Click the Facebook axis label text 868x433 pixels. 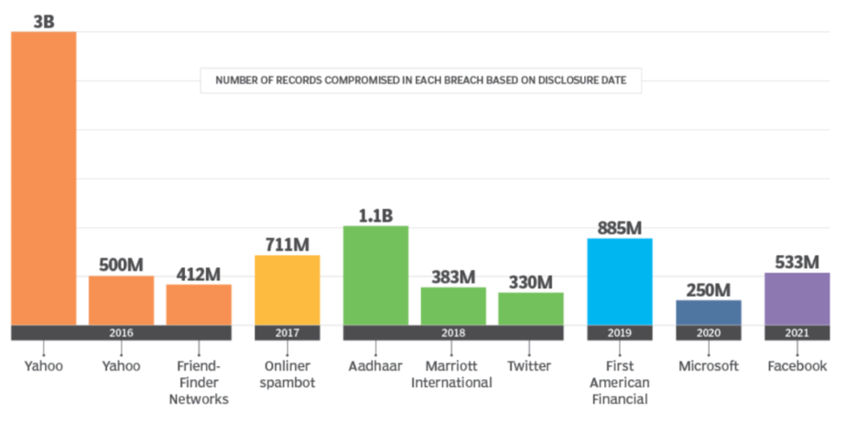click(x=797, y=366)
